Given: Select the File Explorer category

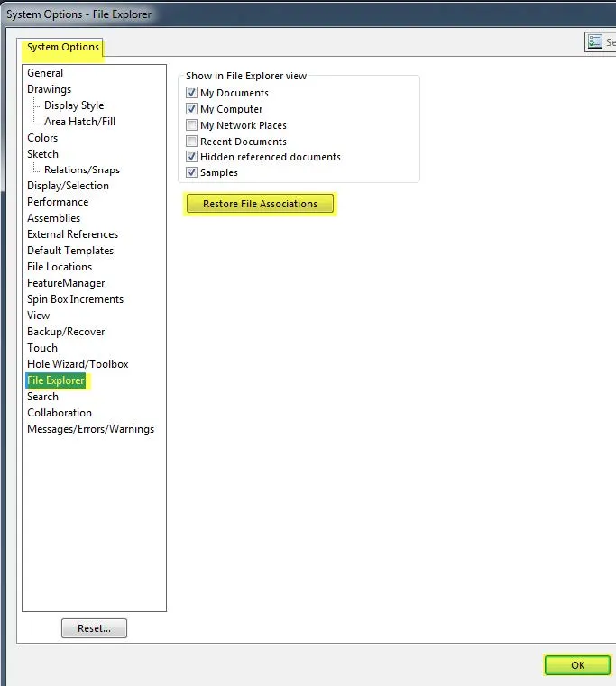Looking at the screenshot, I should coord(56,380).
